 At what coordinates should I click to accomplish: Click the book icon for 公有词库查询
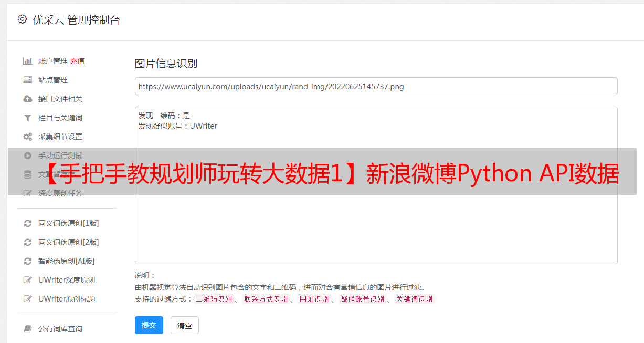28,329
